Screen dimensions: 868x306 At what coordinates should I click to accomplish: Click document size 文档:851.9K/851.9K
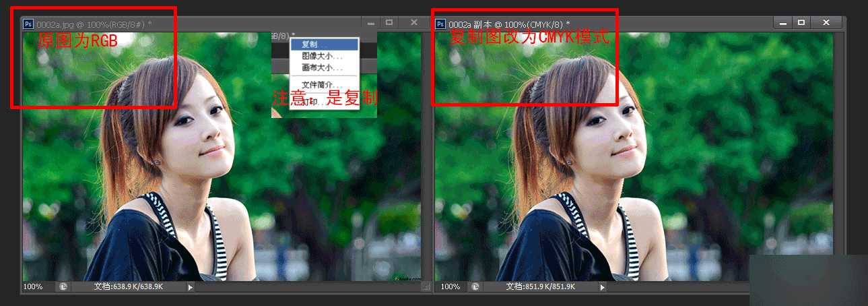coord(541,286)
